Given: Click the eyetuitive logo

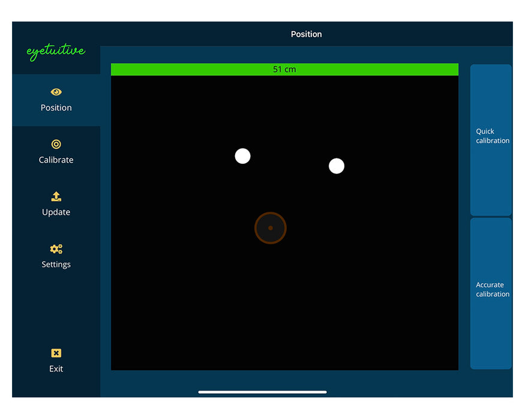Looking at the screenshot, I should (x=56, y=52).
